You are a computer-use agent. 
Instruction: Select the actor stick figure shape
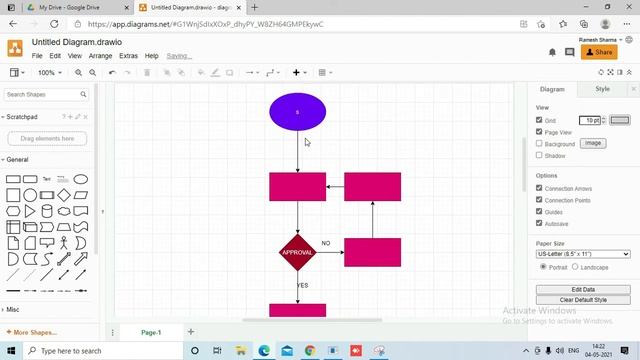pyautogui.click(x=64, y=243)
